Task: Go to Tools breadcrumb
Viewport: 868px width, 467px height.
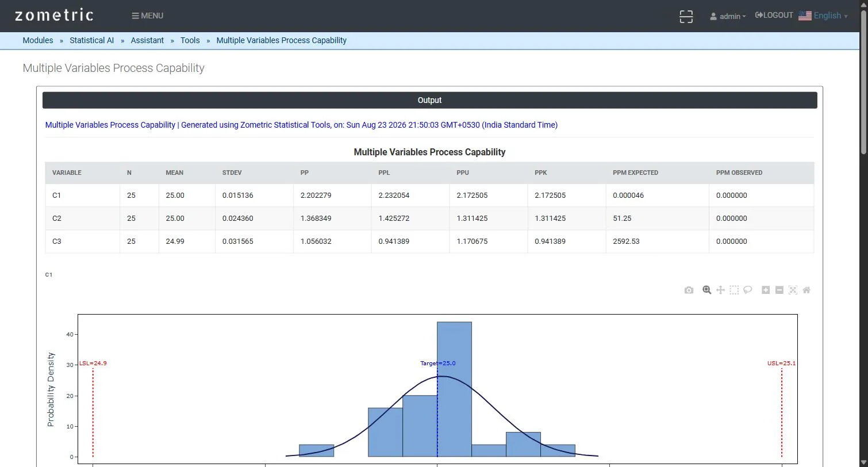Action: click(190, 40)
